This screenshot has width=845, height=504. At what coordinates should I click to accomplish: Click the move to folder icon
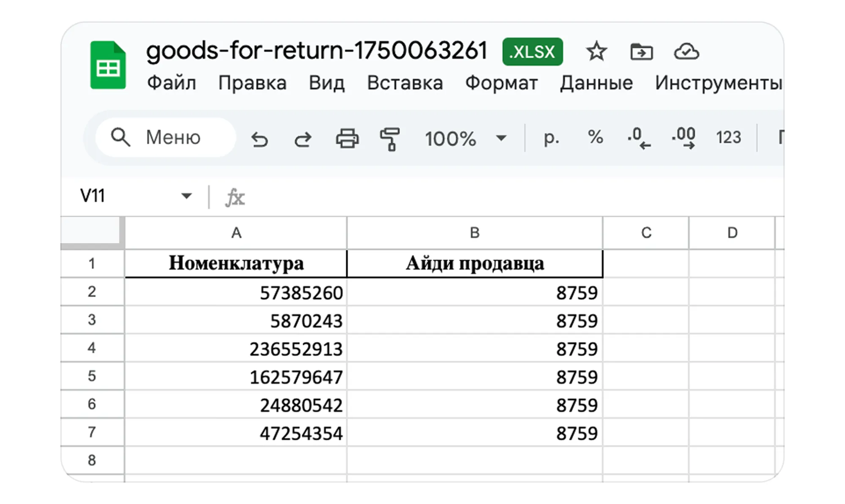(641, 52)
